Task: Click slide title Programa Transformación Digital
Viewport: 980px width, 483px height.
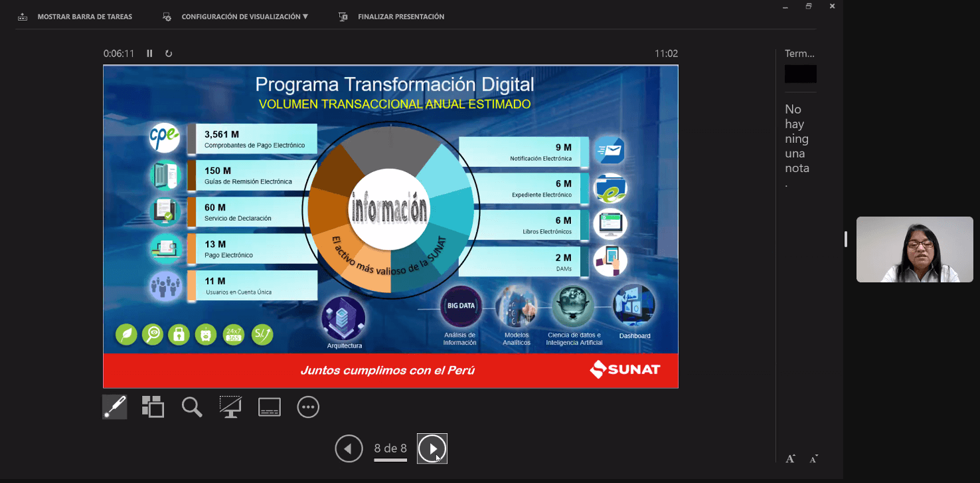Action: click(394, 84)
